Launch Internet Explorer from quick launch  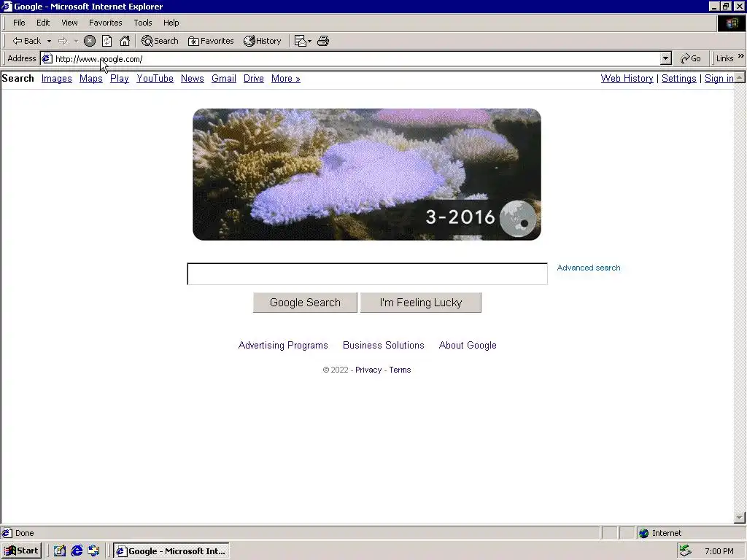[77, 551]
